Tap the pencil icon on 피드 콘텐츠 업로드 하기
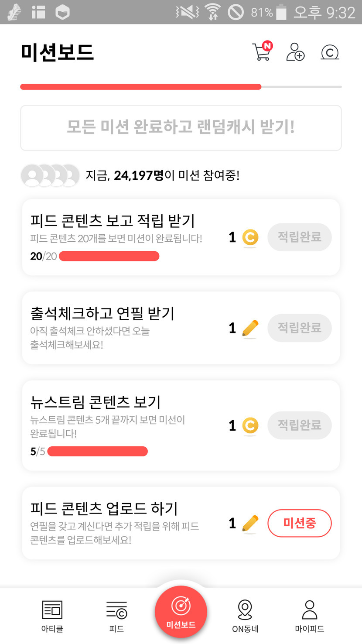362x644 pixels. (250, 524)
